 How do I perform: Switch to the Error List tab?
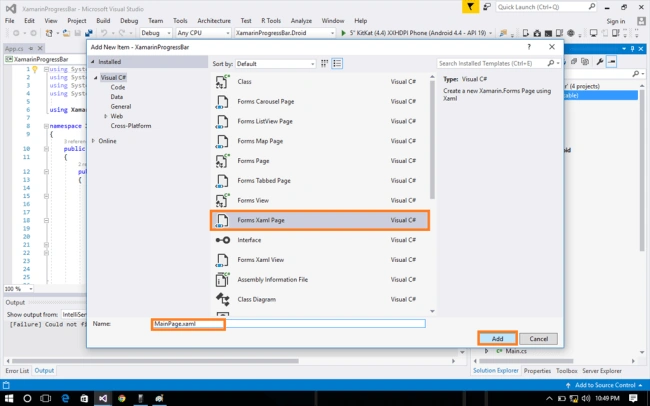point(17,371)
